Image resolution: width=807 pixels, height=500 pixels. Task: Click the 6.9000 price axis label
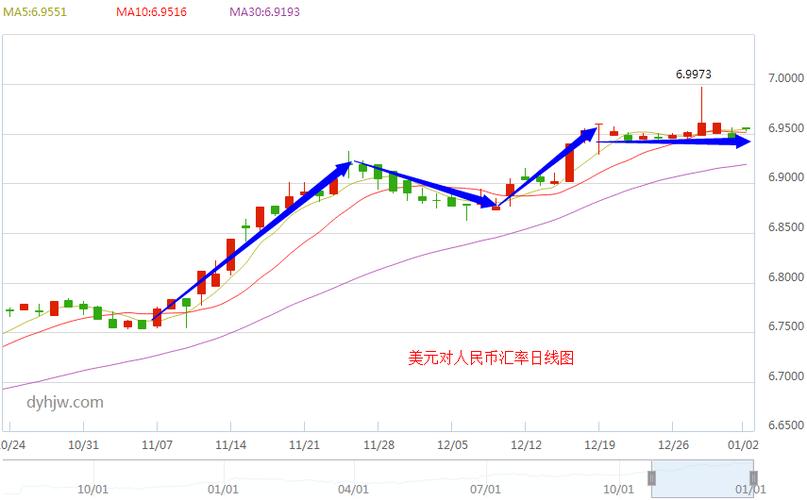tap(786, 177)
